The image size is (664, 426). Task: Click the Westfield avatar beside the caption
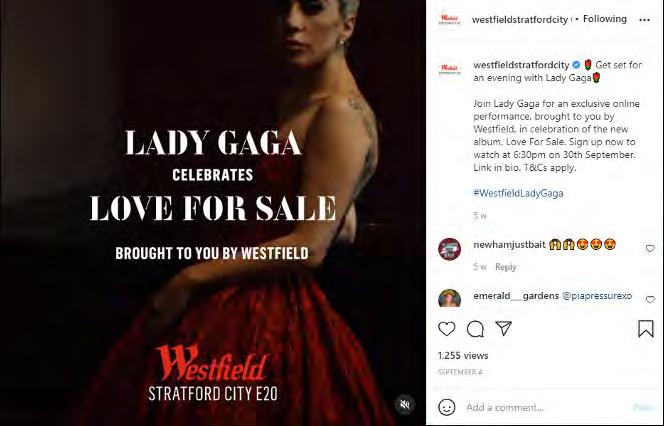point(449,69)
